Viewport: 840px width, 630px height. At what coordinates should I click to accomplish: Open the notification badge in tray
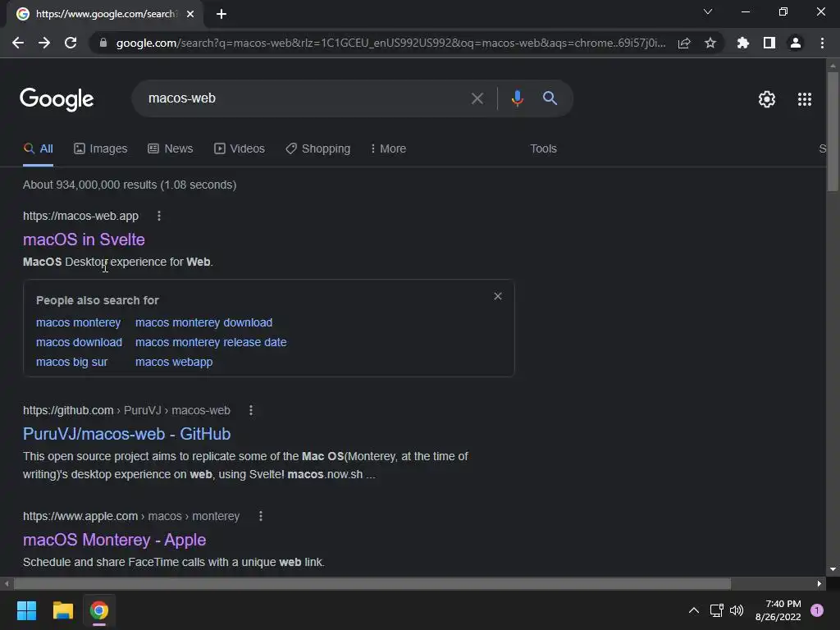pyautogui.click(x=816, y=610)
